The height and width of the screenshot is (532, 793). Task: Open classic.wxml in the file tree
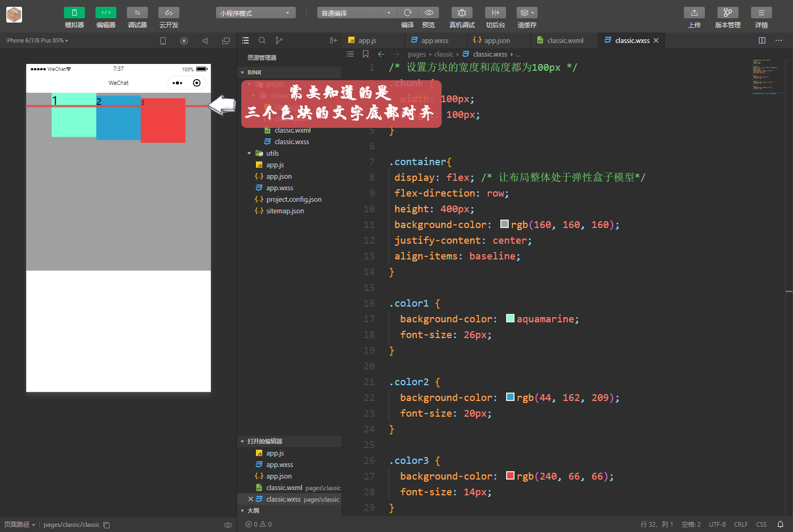(x=293, y=131)
